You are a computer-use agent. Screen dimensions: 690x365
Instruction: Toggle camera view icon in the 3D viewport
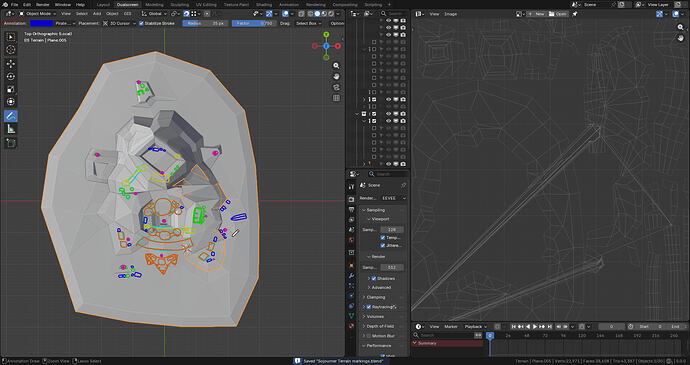(336, 87)
